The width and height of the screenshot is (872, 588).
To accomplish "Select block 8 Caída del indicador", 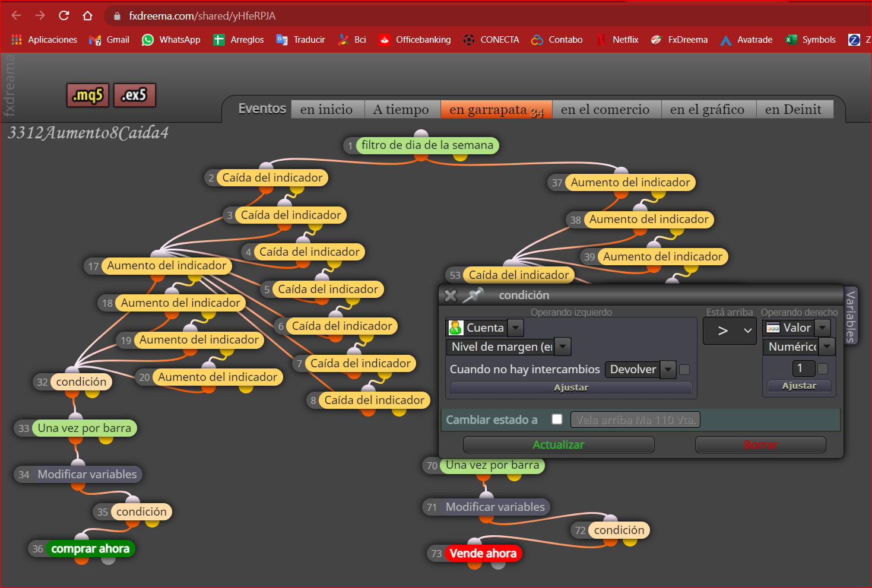I will 375,401.
